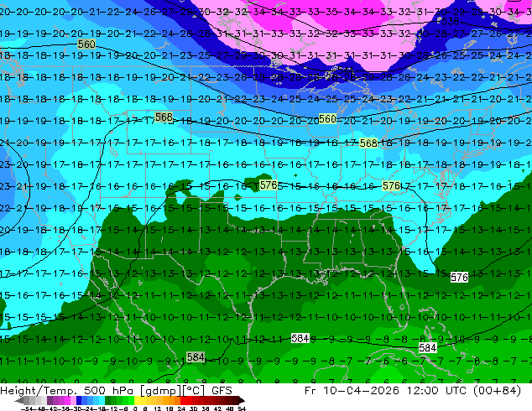Click the grey left arrow end of legend
The height and width of the screenshot is (411, 532).
click(x=19, y=400)
